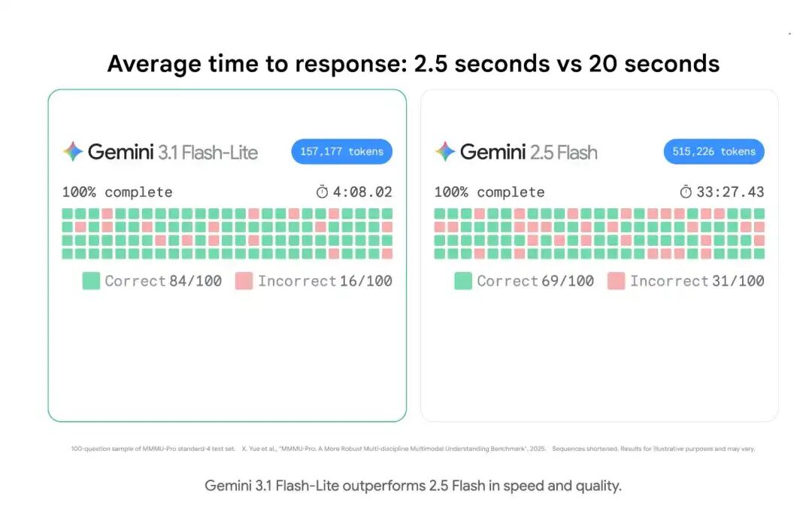The height and width of the screenshot is (524, 812).
Task: Click the 33:27.43 elapsed time readout
Action: 730,192
